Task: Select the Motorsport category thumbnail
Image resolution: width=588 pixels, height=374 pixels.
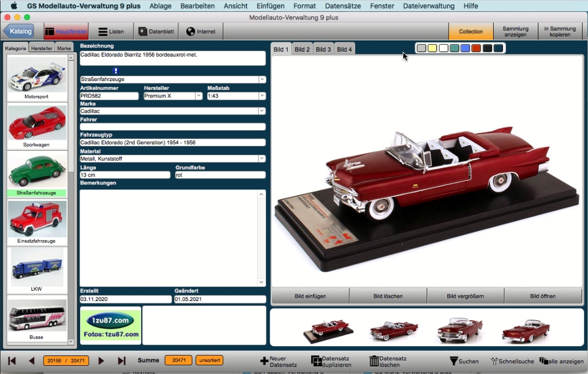Action: pos(37,78)
